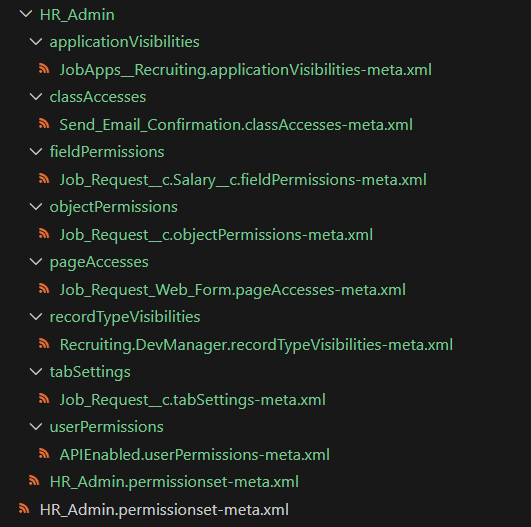Click XML icon beside Job_Request__c.objectPermissions file
The image size is (531, 527).
click(x=44, y=233)
